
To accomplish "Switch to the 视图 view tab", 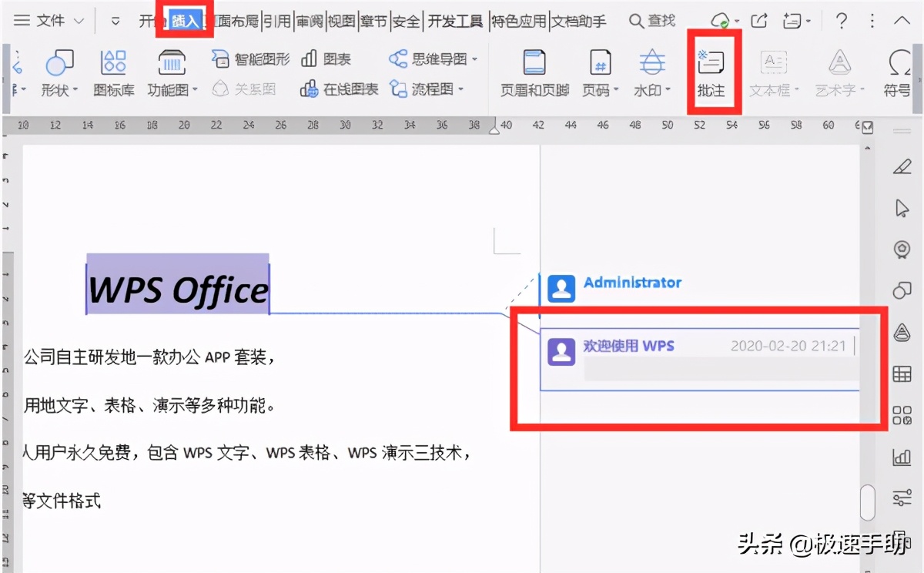I will [342, 22].
